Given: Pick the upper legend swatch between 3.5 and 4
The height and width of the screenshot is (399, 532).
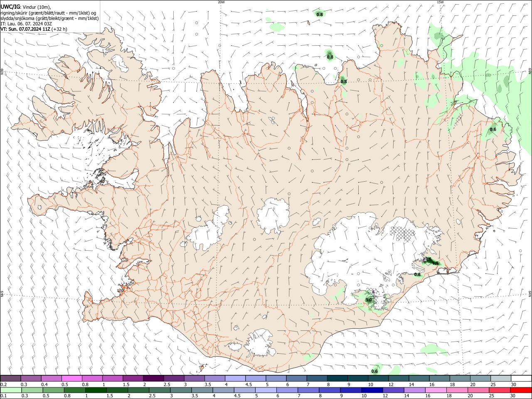Looking at the screenshot, I should [214, 378].
